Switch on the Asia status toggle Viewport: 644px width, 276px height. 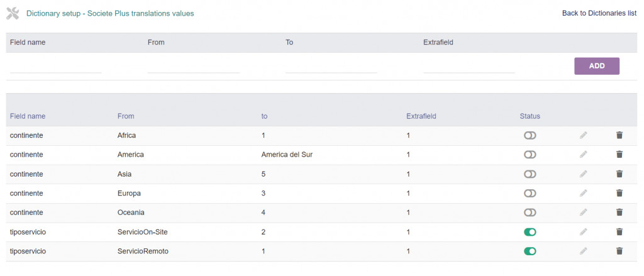(530, 174)
